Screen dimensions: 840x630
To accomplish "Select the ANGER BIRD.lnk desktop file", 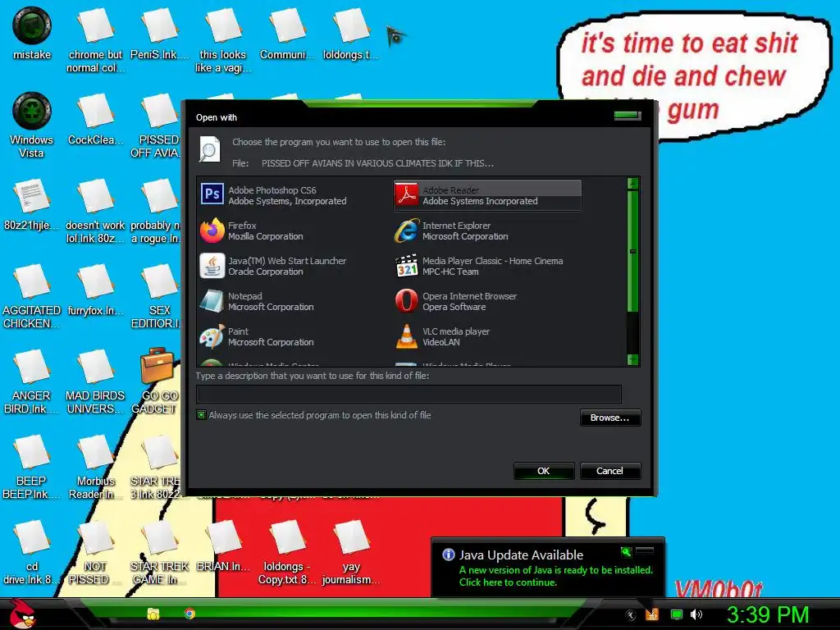I will 32,381.
